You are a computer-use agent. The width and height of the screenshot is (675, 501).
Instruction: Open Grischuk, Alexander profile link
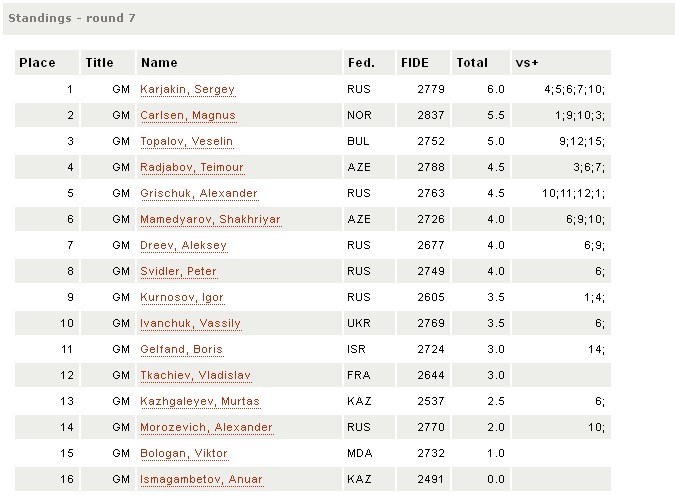(199, 193)
